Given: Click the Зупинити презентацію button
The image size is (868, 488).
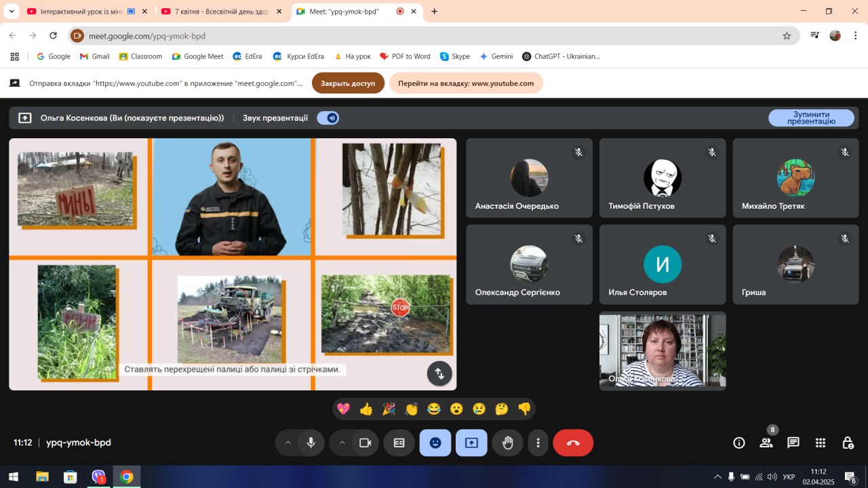Looking at the screenshot, I should 811,118.
